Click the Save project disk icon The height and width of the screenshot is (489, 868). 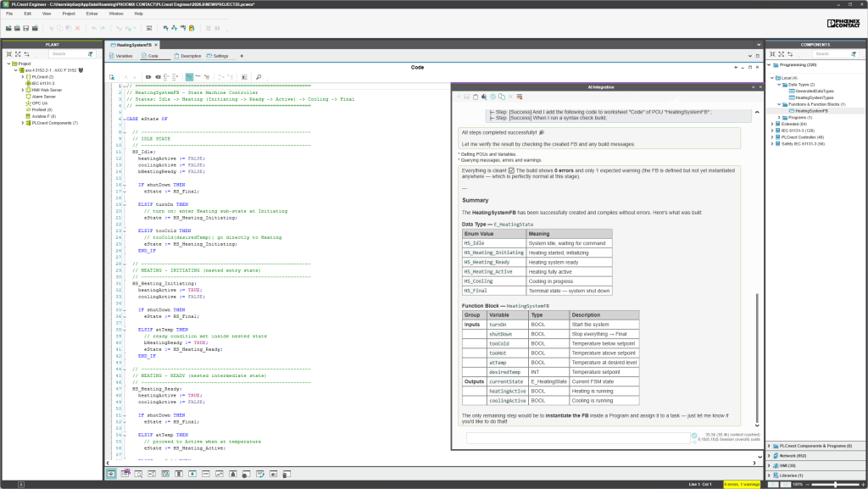(26, 28)
